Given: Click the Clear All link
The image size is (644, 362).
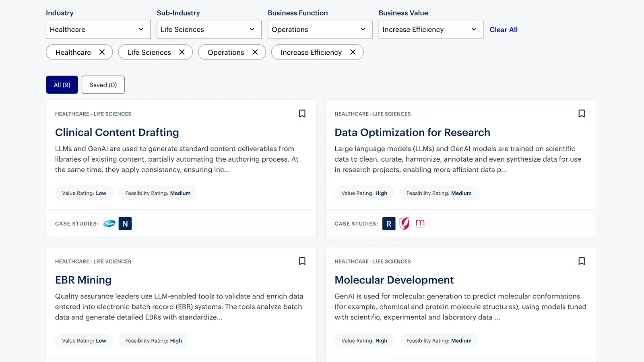Looking at the screenshot, I should pyautogui.click(x=504, y=29).
